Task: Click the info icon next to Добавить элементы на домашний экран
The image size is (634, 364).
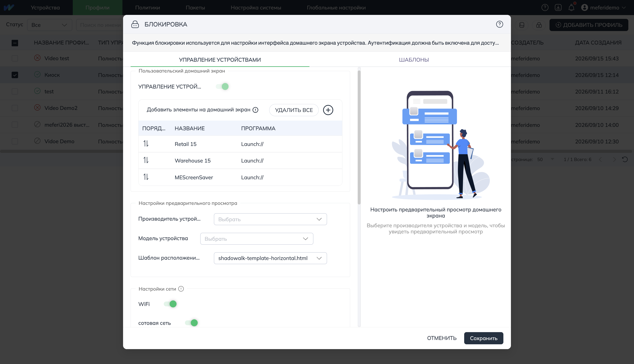Action: point(255,110)
